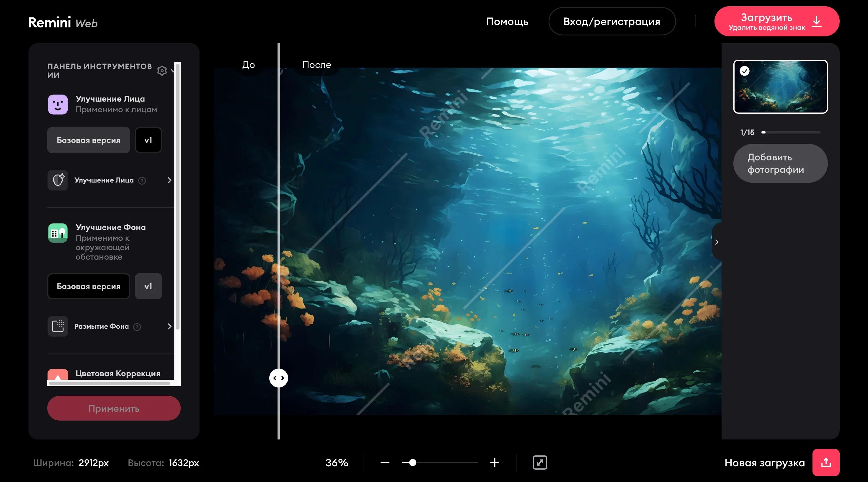
Task: Select Базовая версия for Face Enhancement
Action: (x=89, y=140)
